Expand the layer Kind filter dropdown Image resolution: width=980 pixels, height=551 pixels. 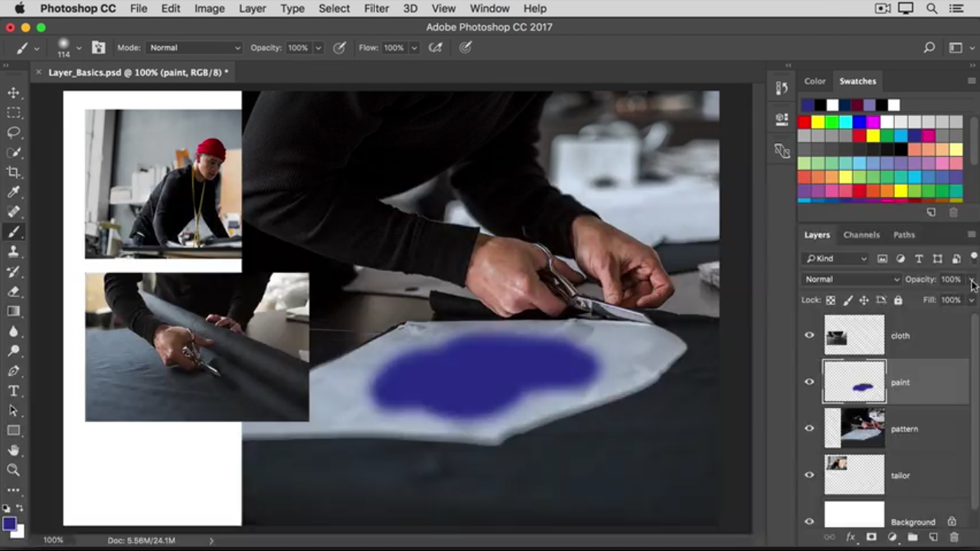pos(835,259)
